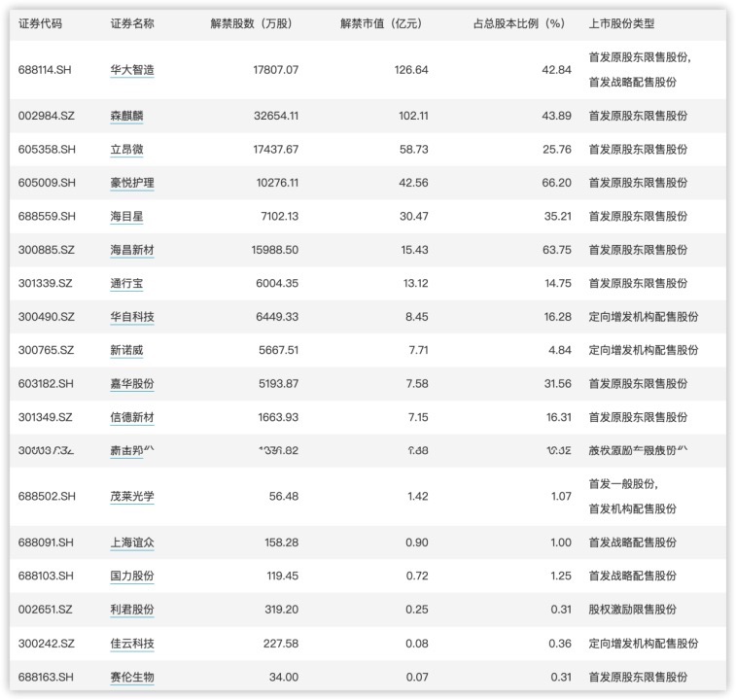Open the 华大智造 stock link

click(x=132, y=70)
